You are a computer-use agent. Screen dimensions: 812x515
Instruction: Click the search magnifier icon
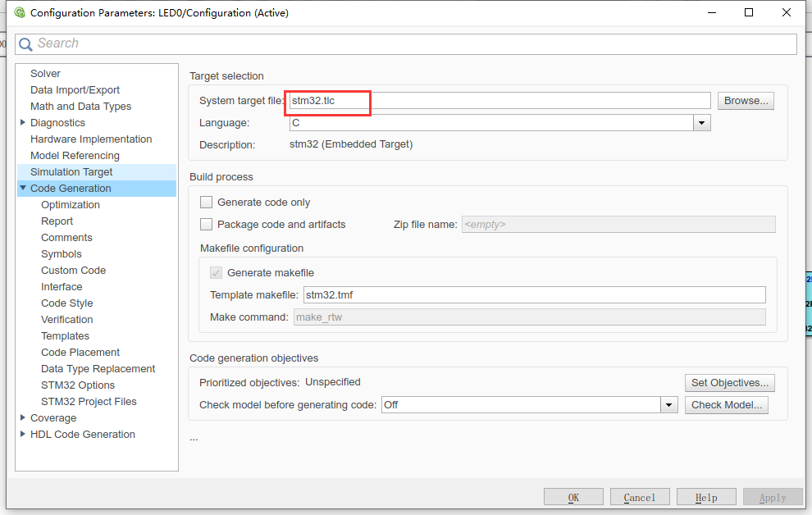click(x=25, y=44)
